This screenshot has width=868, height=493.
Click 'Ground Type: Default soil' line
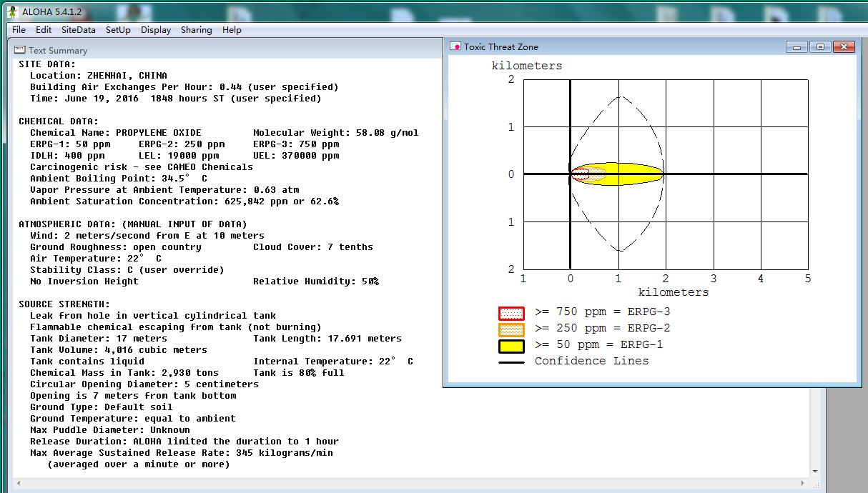pos(102,407)
